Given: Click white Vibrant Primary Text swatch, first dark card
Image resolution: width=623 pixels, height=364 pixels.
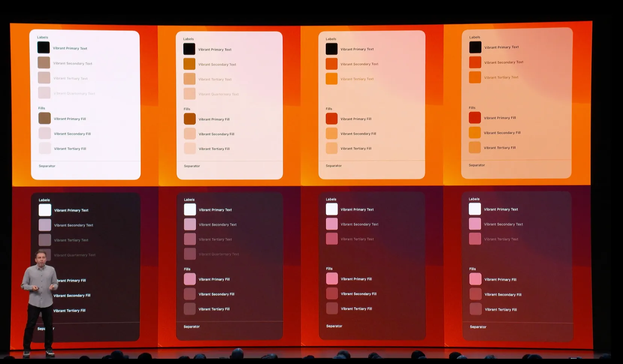Looking at the screenshot, I should [x=45, y=210].
